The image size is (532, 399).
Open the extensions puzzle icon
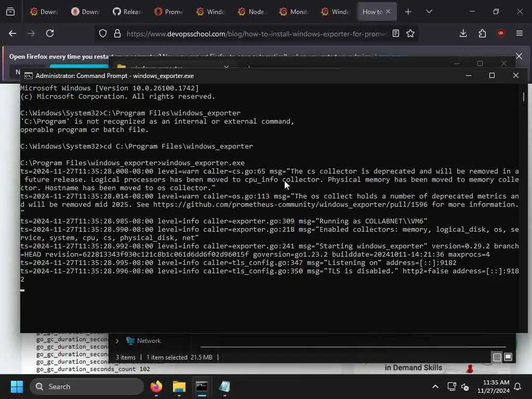coord(482,33)
